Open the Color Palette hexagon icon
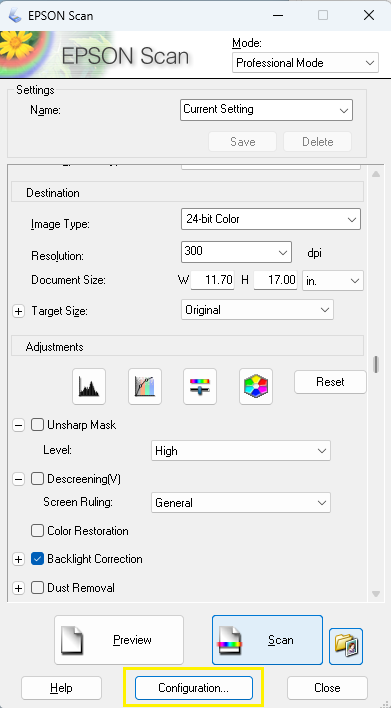This screenshot has height=708, width=391. click(256, 386)
